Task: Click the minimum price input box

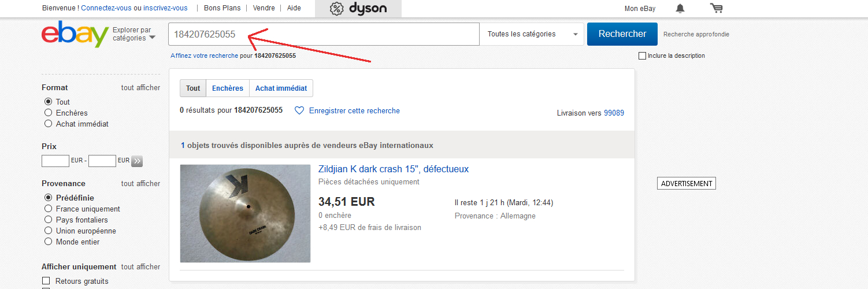Action: coord(55,161)
